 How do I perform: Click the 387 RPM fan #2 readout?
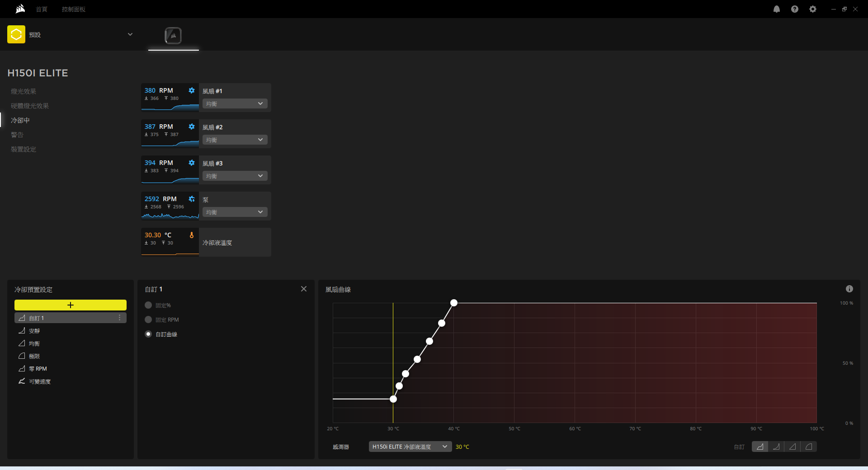(159, 127)
